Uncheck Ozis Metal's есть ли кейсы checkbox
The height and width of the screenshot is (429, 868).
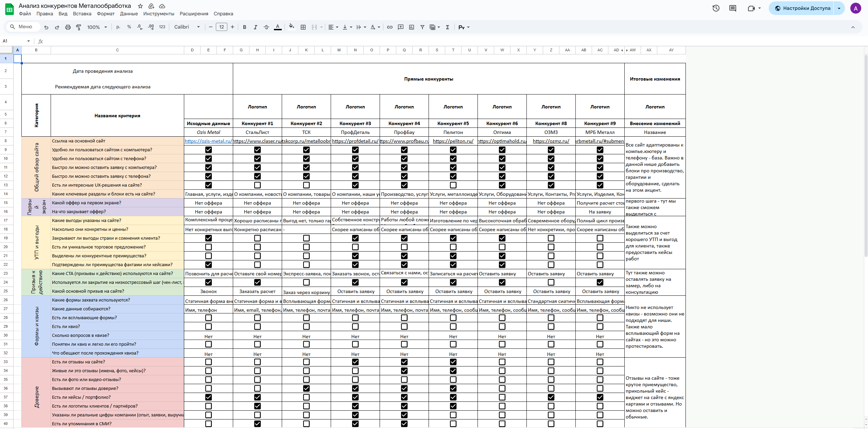(x=208, y=397)
